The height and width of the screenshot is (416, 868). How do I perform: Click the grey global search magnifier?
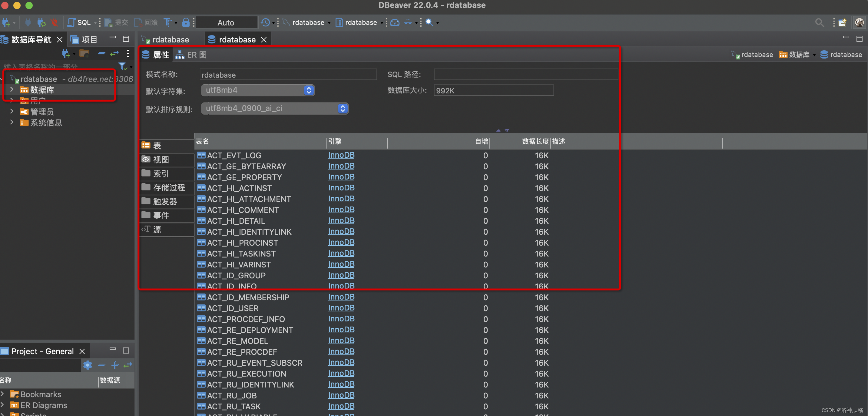coord(820,23)
